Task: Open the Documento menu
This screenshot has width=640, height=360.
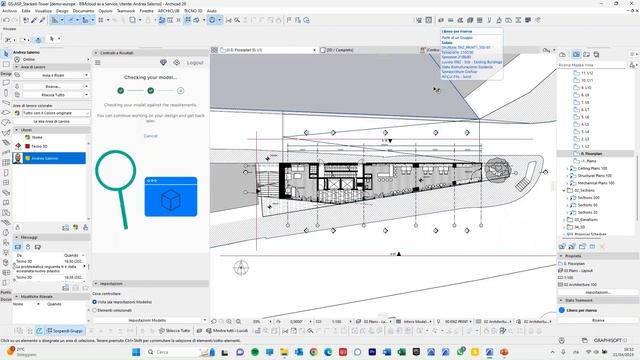Action: point(83,11)
